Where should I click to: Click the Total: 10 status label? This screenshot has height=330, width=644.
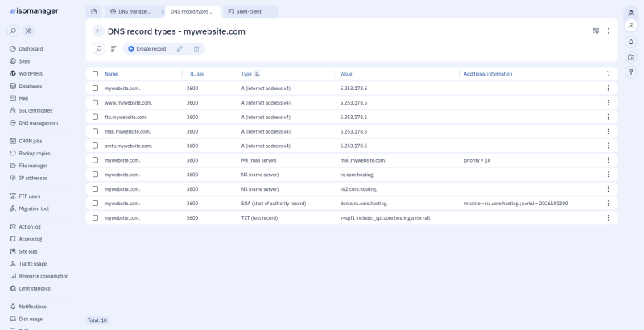(x=97, y=320)
